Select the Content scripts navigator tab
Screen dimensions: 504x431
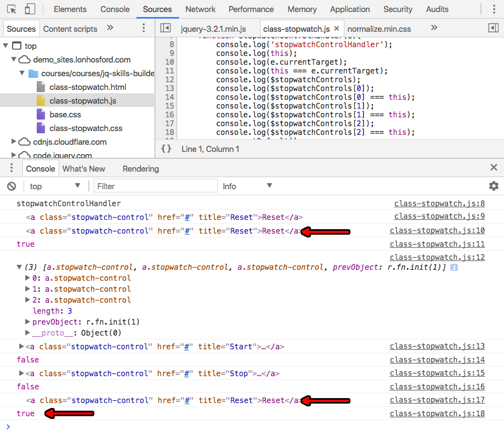pos(70,29)
